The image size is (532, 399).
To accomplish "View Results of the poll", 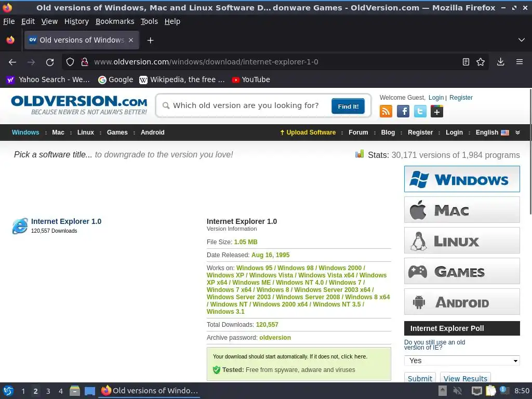I will pos(465,378).
